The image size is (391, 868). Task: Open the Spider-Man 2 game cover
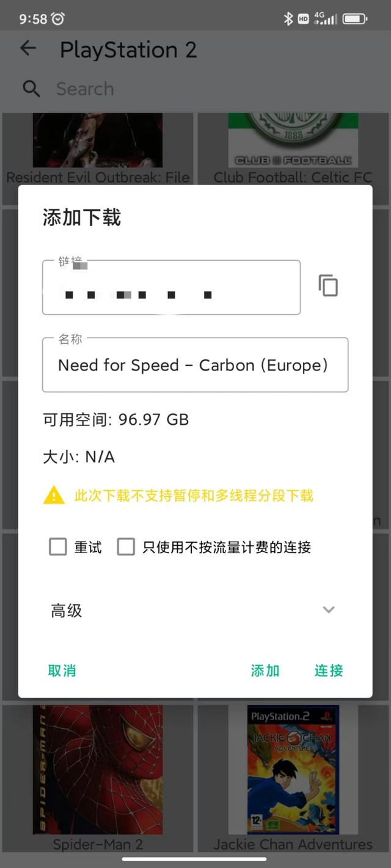pos(98,770)
